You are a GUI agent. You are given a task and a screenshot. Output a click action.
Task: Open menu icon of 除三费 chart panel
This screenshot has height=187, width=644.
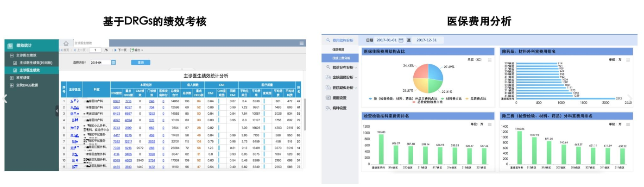[628, 124]
